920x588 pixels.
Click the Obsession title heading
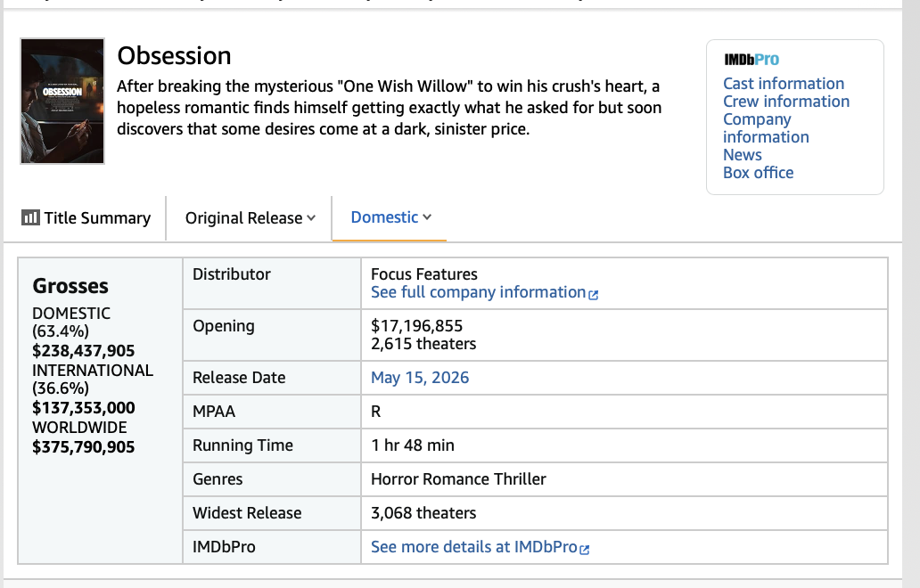[x=174, y=56]
